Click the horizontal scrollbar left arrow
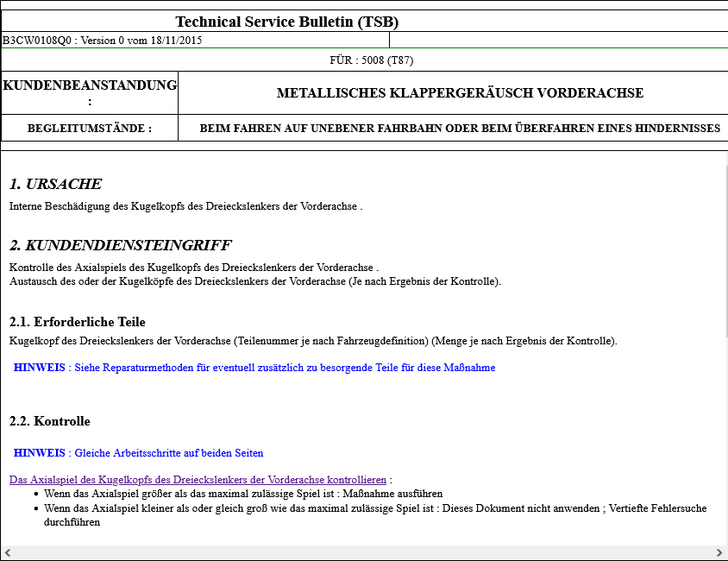This screenshot has height=561, width=728. click(x=8, y=552)
